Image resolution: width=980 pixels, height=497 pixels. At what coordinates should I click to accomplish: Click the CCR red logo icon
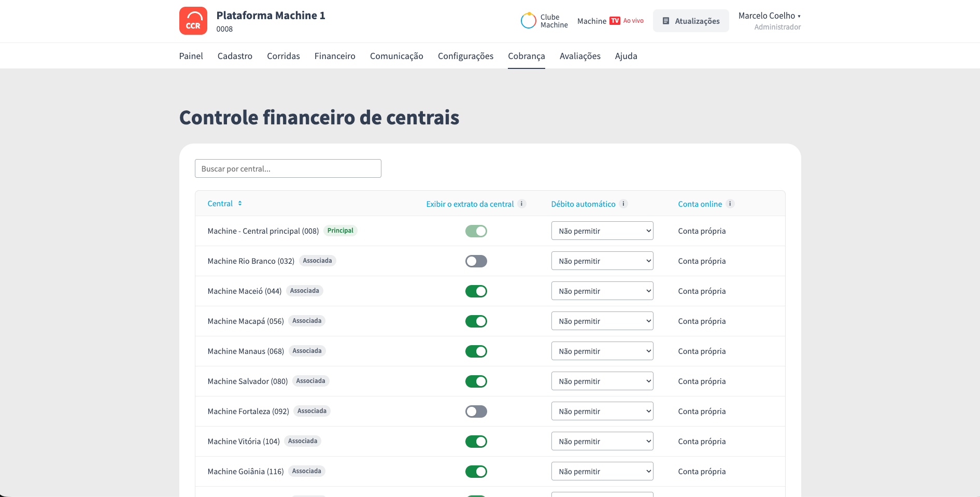coord(193,21)
